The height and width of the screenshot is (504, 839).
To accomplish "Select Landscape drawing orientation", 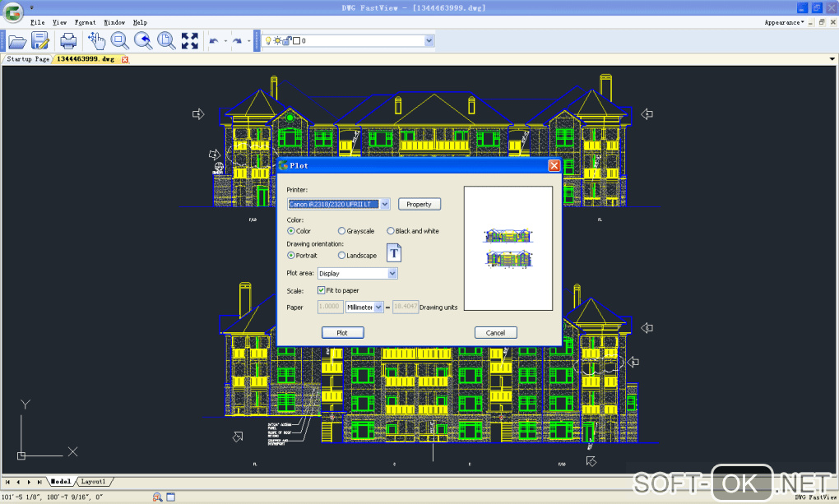I will pos(341,256).
